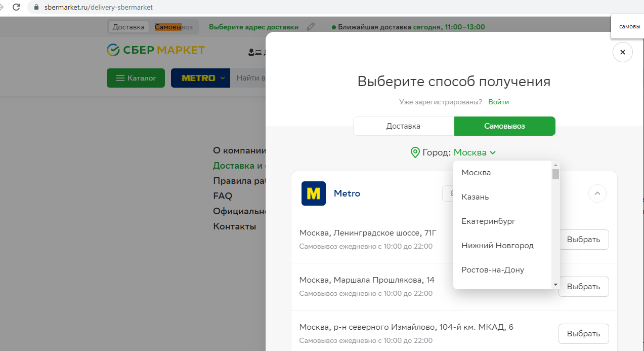The width and height of the screenshot is (644, 351).
Task: Click the Войти login link
Action: pyautogui.click(x=499, y=102)
